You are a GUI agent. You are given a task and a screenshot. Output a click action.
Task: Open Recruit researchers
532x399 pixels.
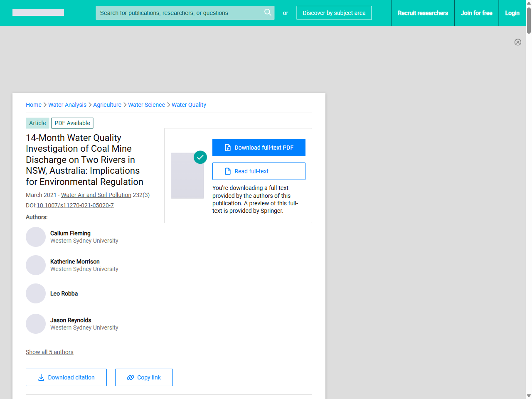[x=423, y=13]
